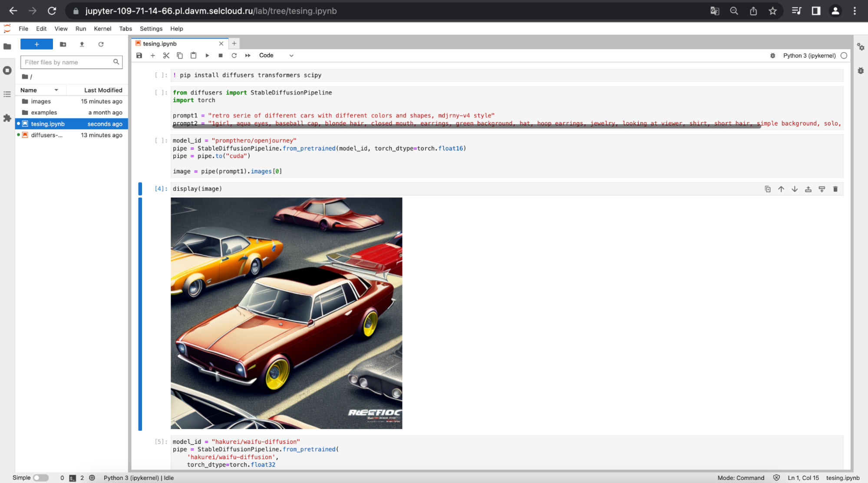
Task: Click the Filter files by name field
Action: click(x=71, y=62)
